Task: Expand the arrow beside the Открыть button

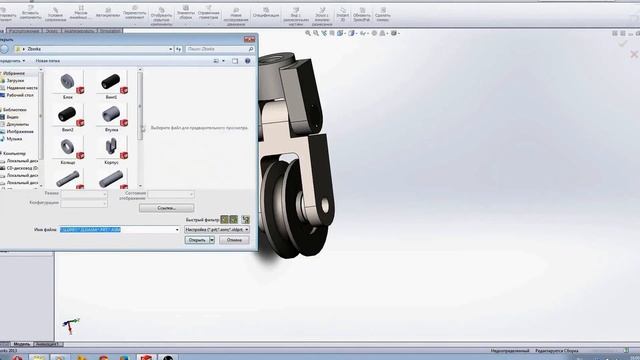Action: click(x=212, y=240)
